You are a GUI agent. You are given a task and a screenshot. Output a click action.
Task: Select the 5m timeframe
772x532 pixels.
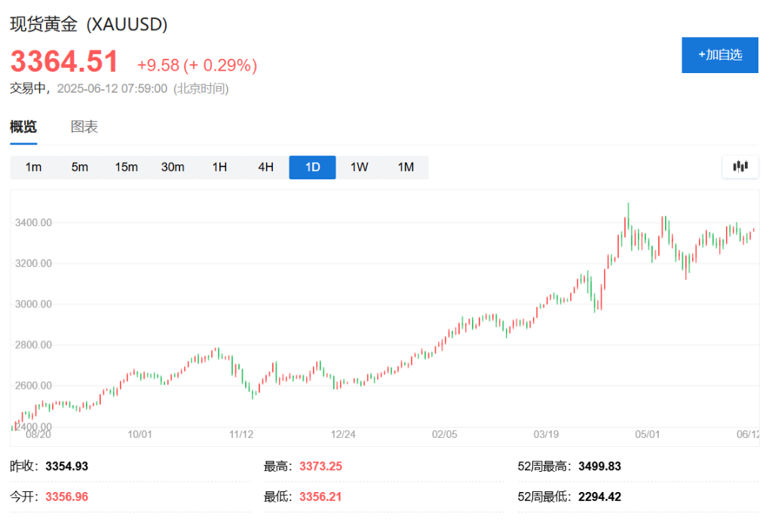pyautogui.click(x=80, y=167)
